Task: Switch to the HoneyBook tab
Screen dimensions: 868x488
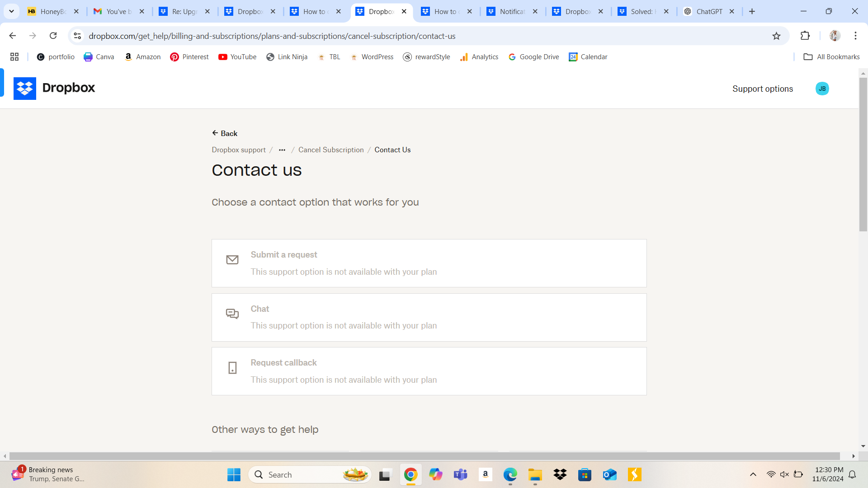Action: pyautogui.click(x=52, y=11)
